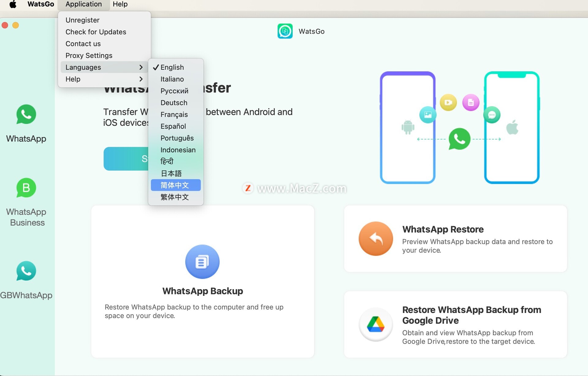Open the WatsGo app menu in menu bar
Image resolution: width=588 pixels, height=376 pixels.
(41, 4)
